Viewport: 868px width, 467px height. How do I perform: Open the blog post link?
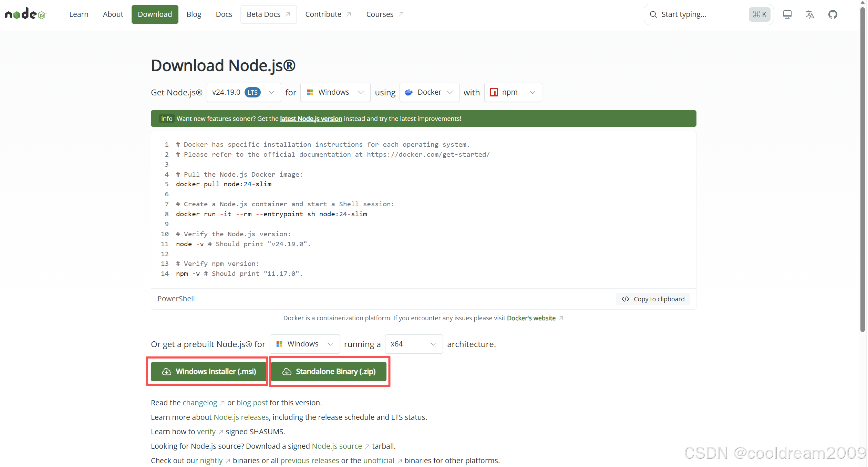click(252, 403)
